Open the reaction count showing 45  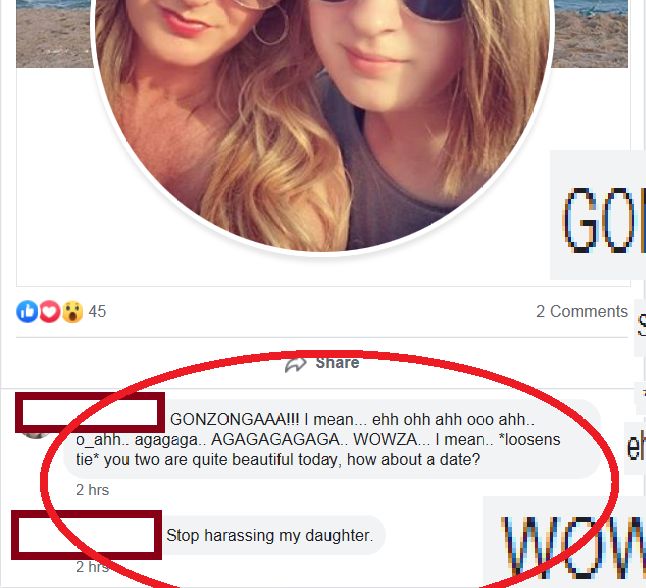pyautogui.click(x=97, y=312)
